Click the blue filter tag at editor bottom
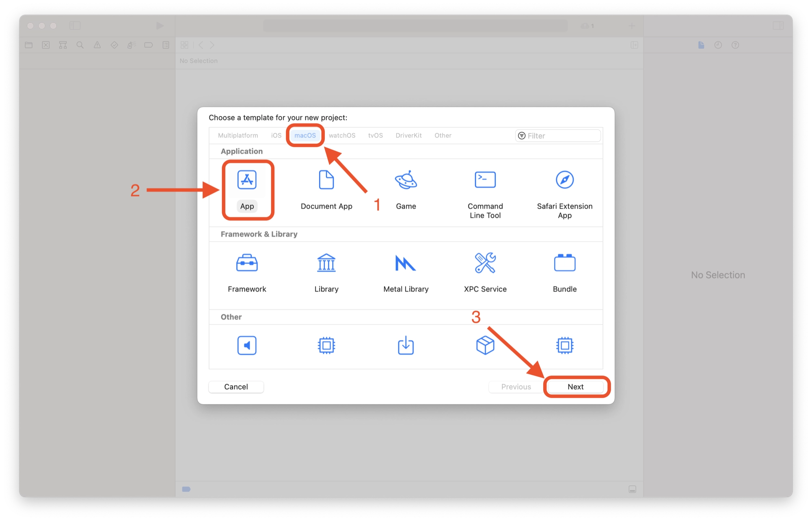 (x=186, y=489)
